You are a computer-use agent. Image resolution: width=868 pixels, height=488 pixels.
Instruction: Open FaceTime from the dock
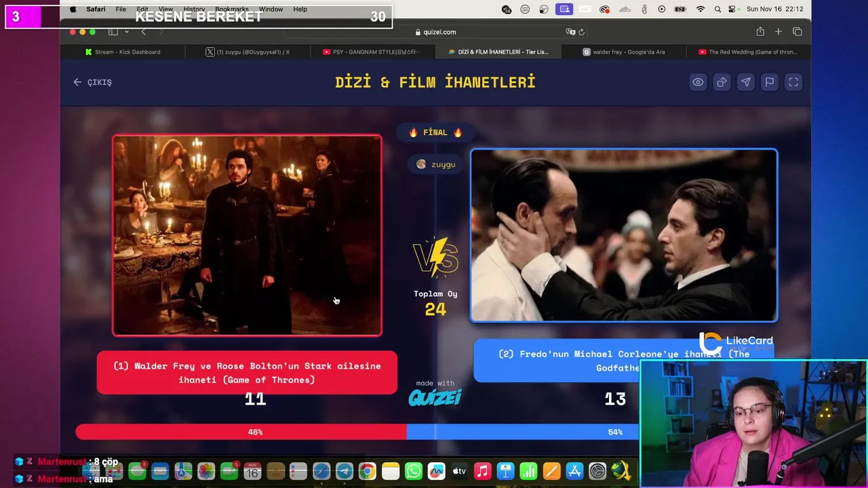[x=229, y=471]
